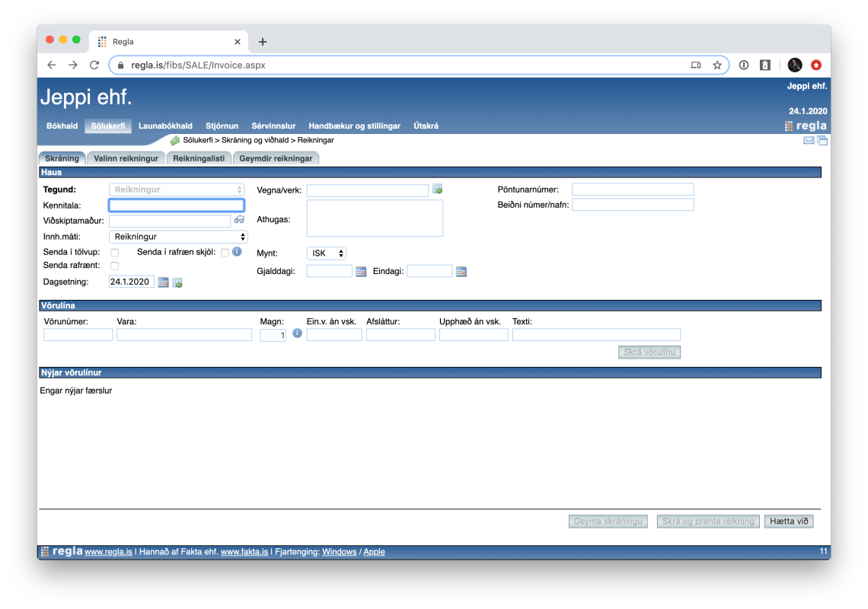Open the Gjalddagi calendar picker
Screen dimensions: 868x609
click(361, 272)
